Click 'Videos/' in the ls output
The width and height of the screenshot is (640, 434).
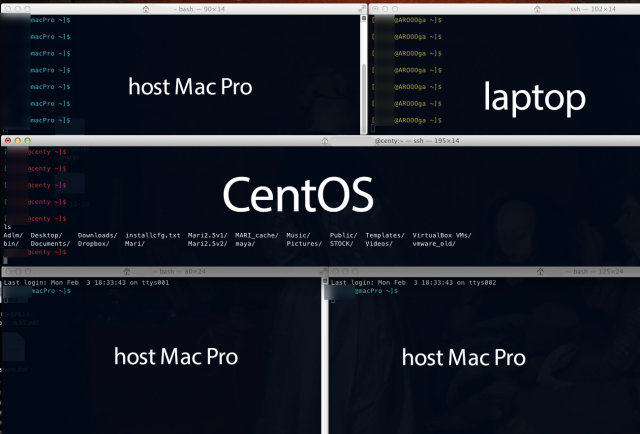(379, 244)
